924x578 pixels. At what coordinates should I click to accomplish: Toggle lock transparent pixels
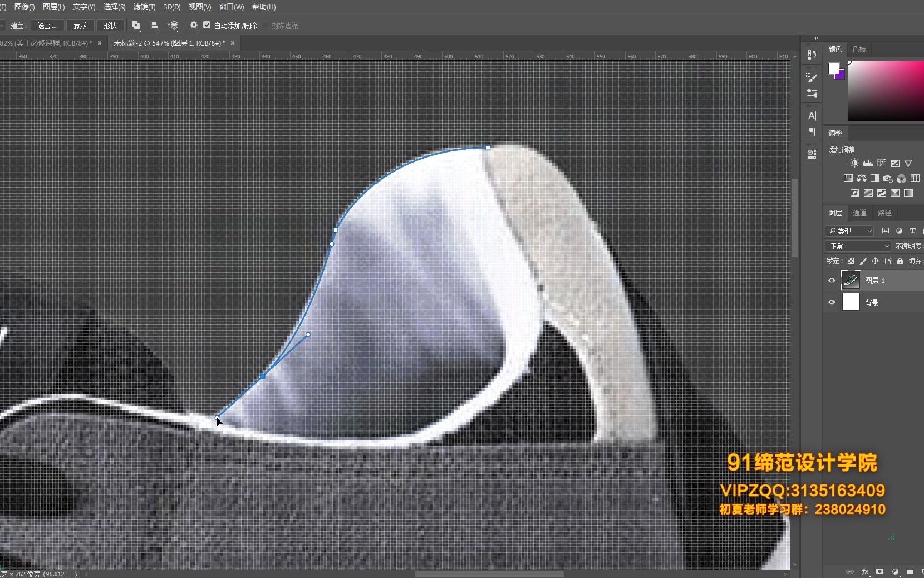coord(851,261)
